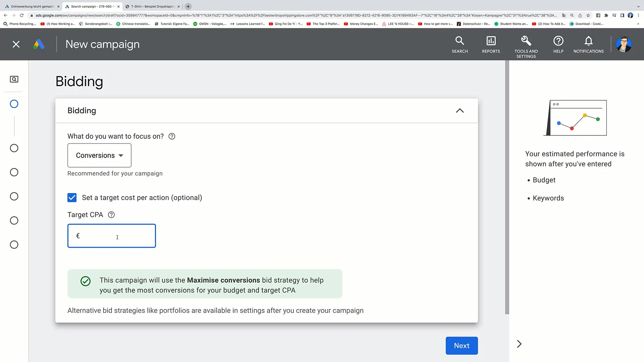Click the share page icon in address bar

coord(580,15)
